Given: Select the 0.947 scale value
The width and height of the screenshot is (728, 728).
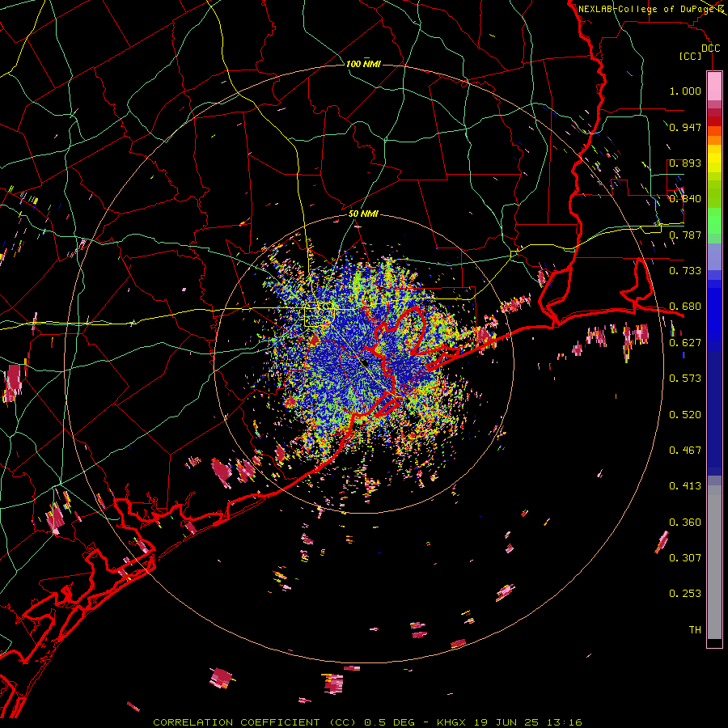Looking at the screenshot, I should (685, 127).
